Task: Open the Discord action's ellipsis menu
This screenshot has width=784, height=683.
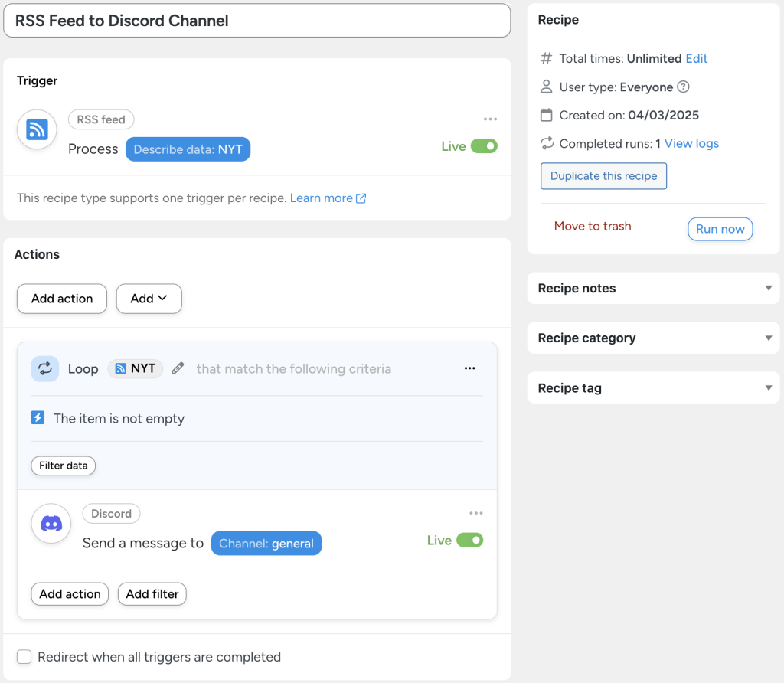Action: pos(476,513)
